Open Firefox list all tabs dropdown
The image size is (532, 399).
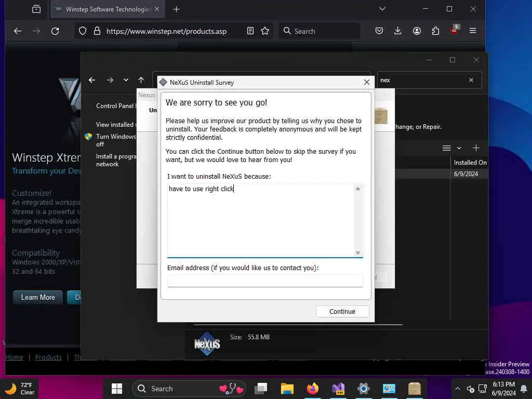(x=382, y=9)
